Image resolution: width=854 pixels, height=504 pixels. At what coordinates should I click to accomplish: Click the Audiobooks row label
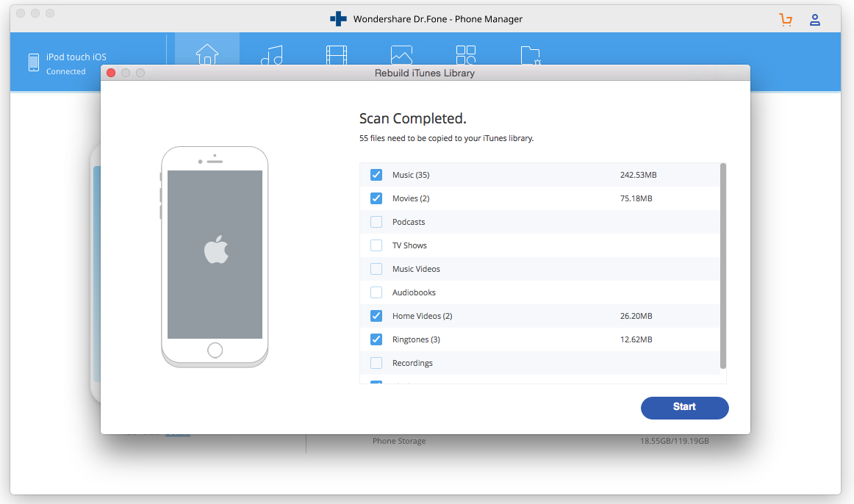tap(414, 292)
